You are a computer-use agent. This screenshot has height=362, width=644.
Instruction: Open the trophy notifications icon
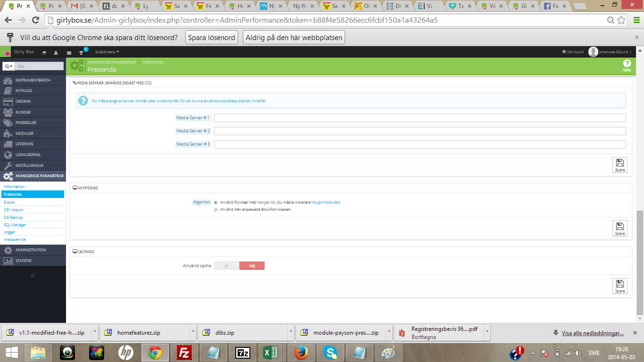[81, 53]
